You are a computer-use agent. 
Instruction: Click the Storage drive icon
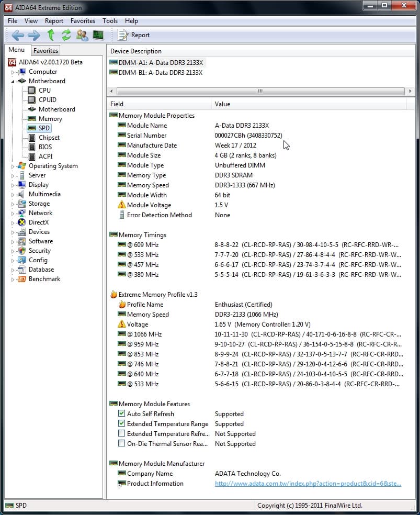(x=22, y=203)
